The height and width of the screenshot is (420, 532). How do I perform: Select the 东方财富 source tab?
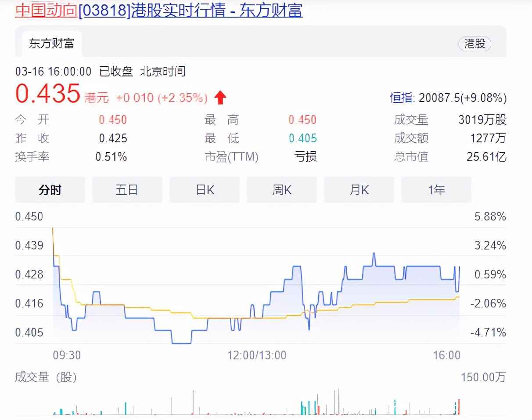tap(51, 43)
